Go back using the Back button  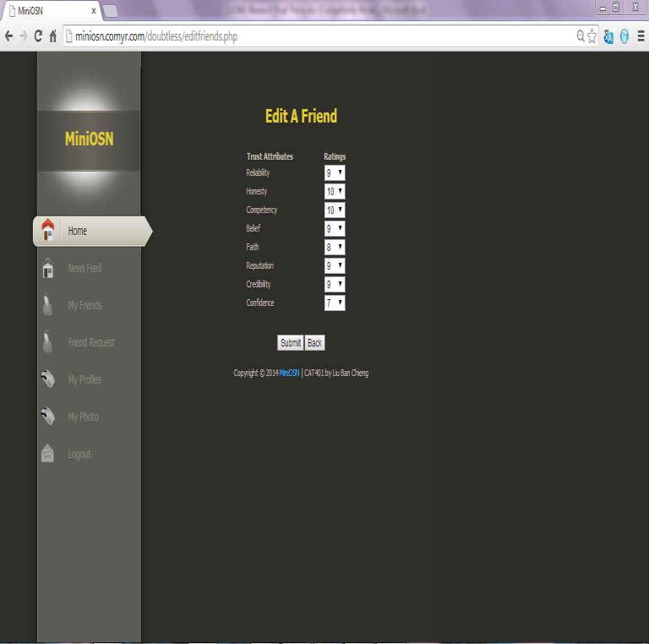(314, 343)
